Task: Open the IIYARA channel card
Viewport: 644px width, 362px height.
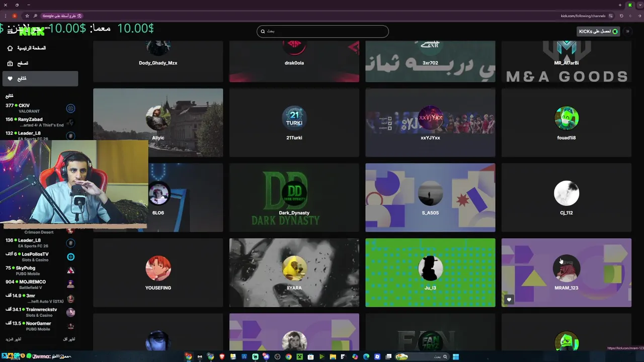Action: pos(294,273)
